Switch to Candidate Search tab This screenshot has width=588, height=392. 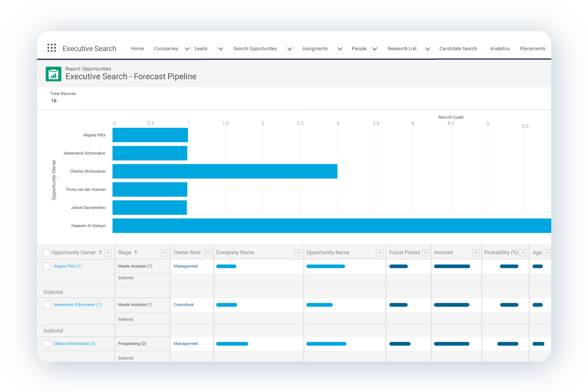click(458, 49)
